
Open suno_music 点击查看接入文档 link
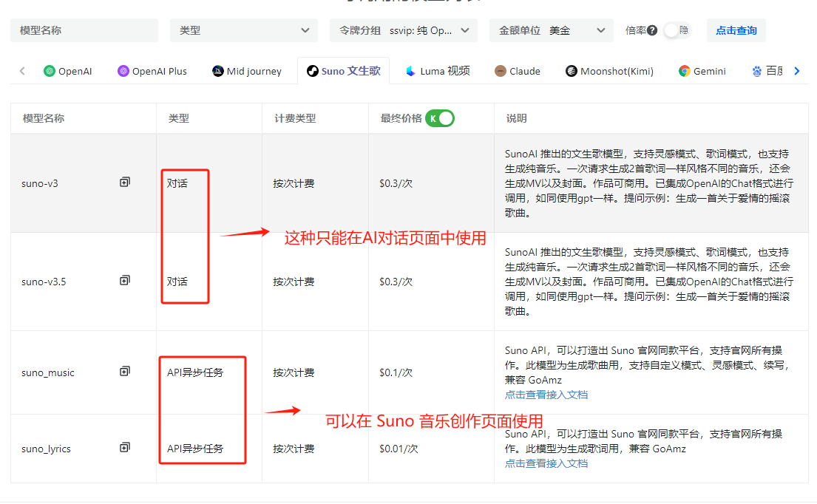(546, 395)
